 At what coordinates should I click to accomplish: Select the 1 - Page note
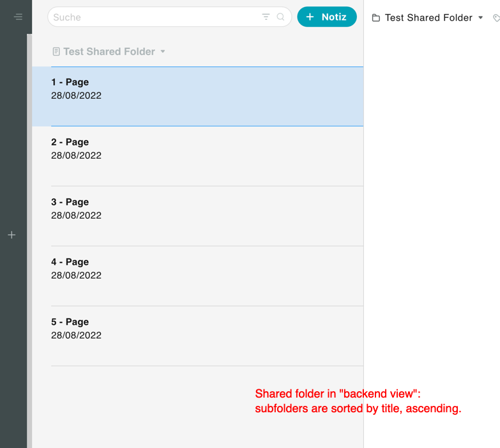click(x=198, y=96)
